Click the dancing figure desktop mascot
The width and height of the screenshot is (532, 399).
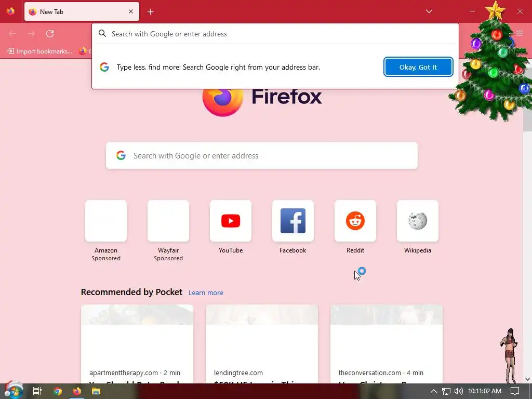point(510,355)
